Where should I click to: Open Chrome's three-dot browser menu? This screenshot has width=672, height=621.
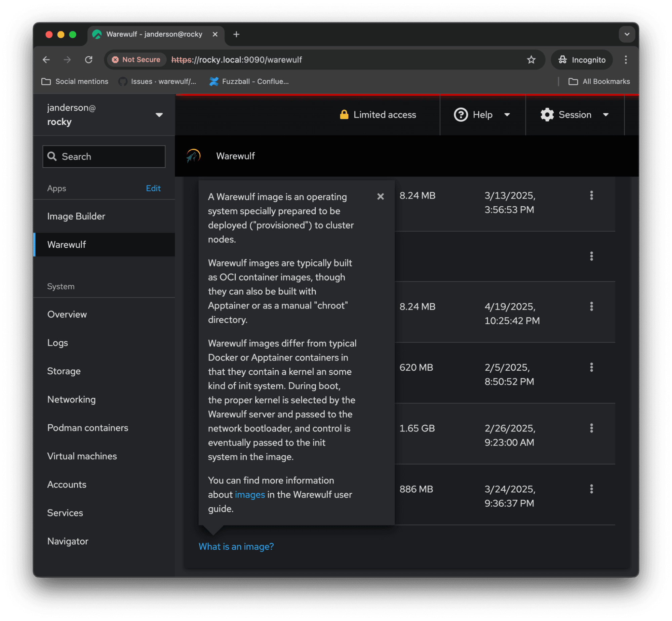626,60
